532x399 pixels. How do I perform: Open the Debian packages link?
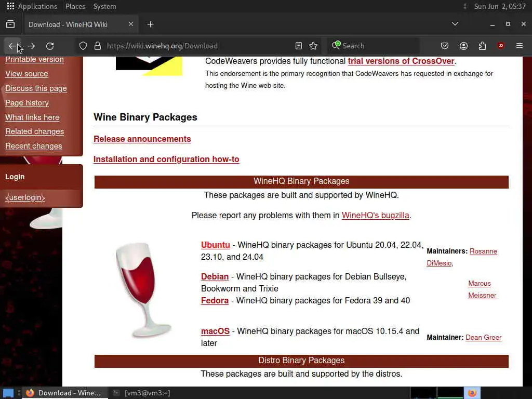click(215, 276)
